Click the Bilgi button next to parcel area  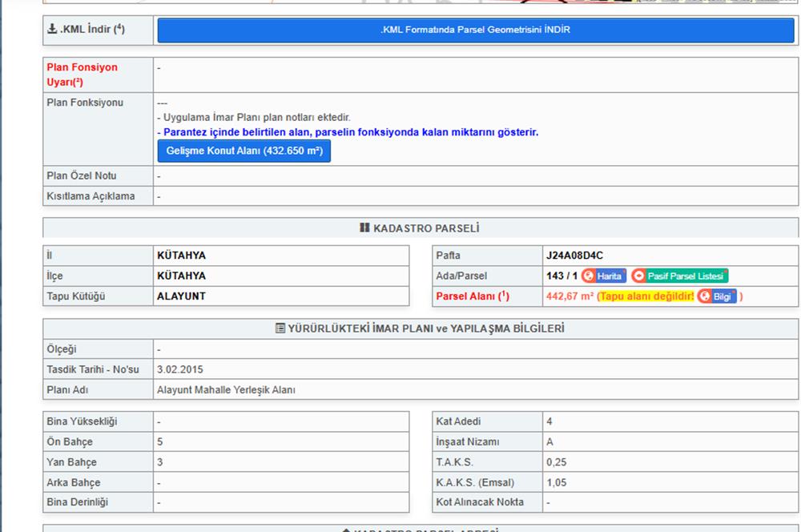point(717,296)
